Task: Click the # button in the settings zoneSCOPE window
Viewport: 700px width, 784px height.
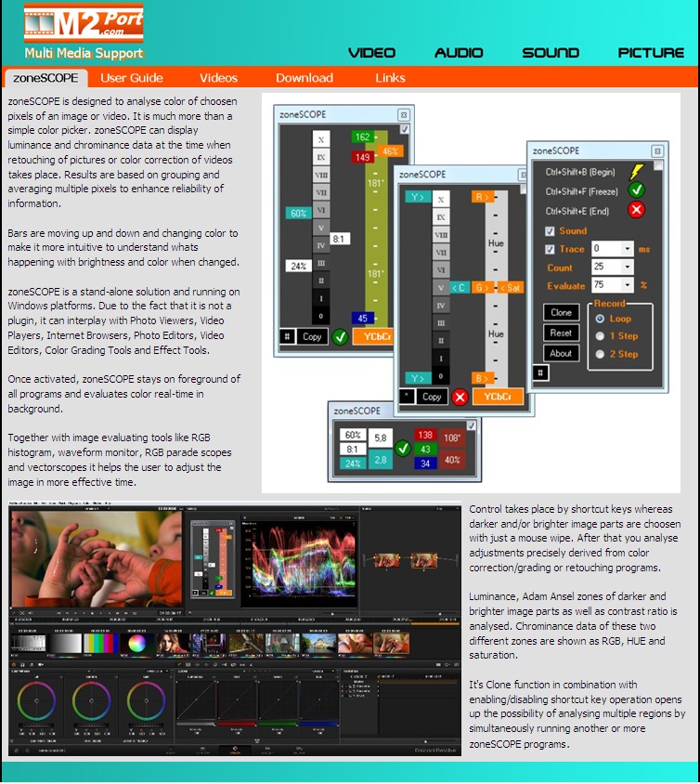Action: (540, 372)
